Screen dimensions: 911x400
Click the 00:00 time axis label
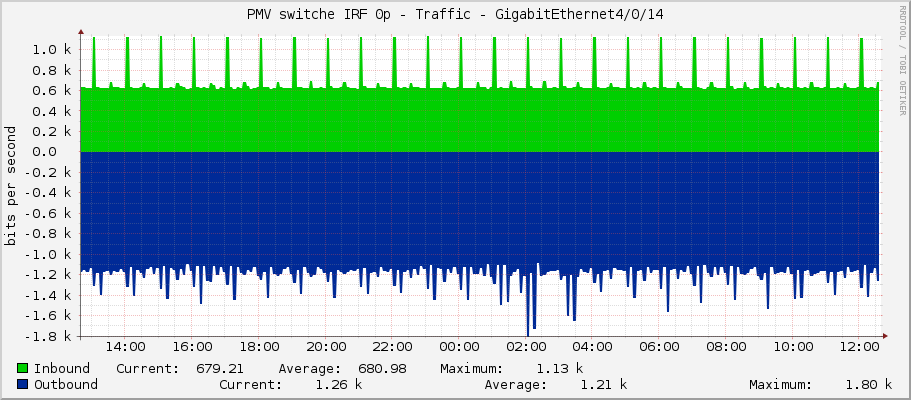click(459, 348)
